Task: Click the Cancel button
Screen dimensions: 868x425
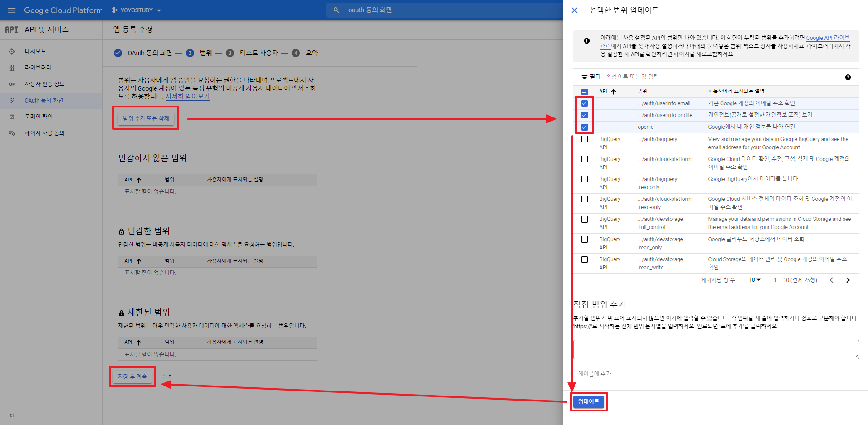Action: click(x=167, y=376)
